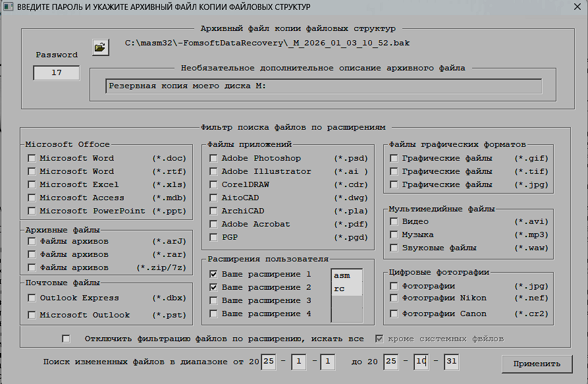Enable Outlook Express (*.dbx) filter

coord(32,298)
